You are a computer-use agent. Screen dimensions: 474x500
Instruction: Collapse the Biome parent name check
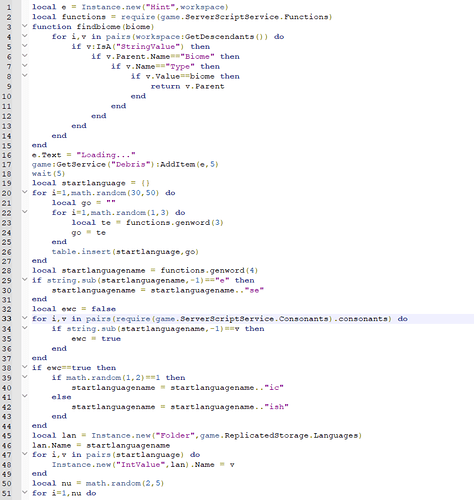click(x=25, y=55)
